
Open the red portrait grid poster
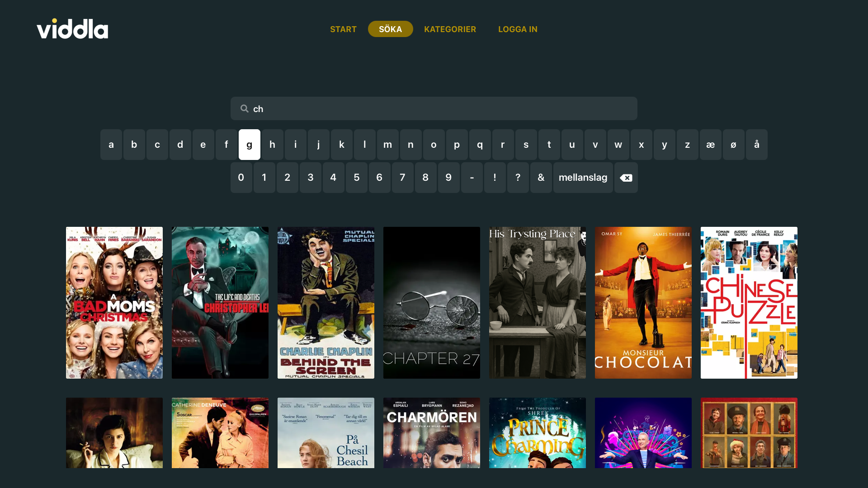click(x=749, y=433)
